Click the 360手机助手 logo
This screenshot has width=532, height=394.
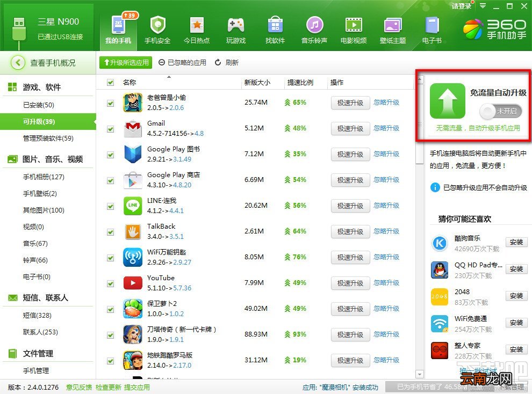tap(495, 29)
